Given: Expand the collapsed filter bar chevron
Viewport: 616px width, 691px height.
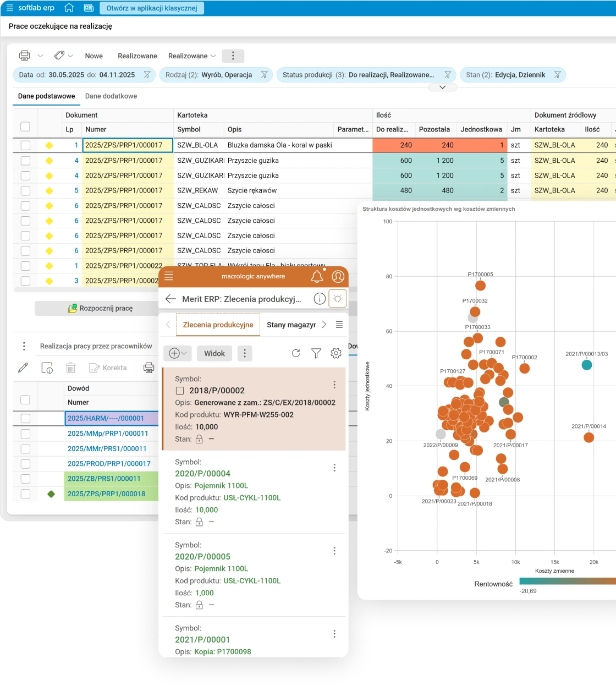Looking at the screenshot, I should coord(443,87).
